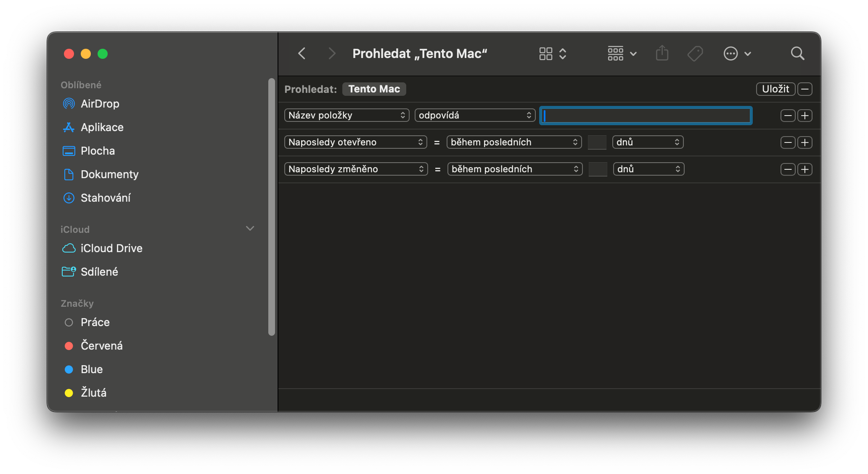Add a row after Naposledy změněno
The width and height of the screenshot is (868, 474).
pyautogui.click(x=804, y=169)
